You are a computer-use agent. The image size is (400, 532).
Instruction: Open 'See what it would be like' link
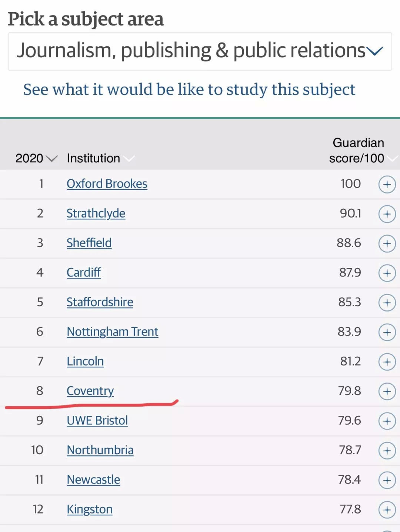point(189,90)
